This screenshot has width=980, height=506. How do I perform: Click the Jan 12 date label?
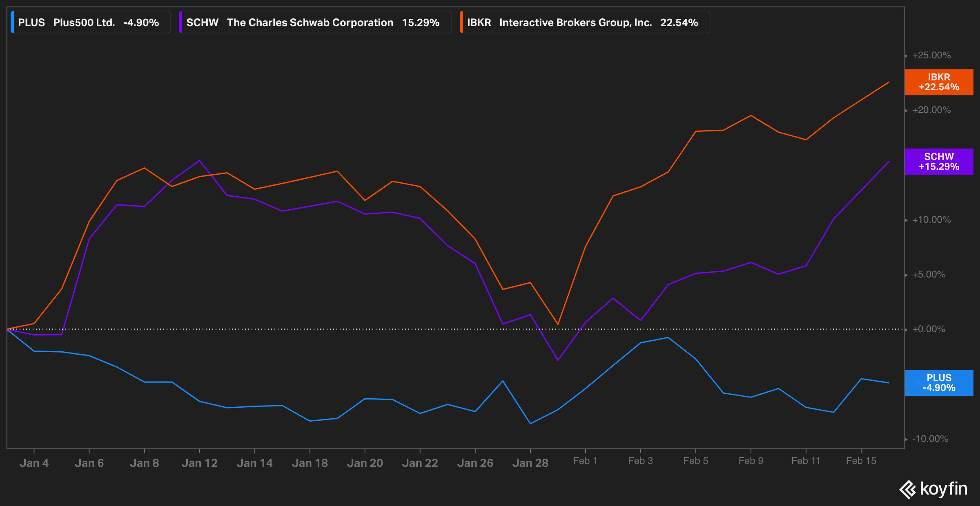pyautogui.click(x=199, y=463)
